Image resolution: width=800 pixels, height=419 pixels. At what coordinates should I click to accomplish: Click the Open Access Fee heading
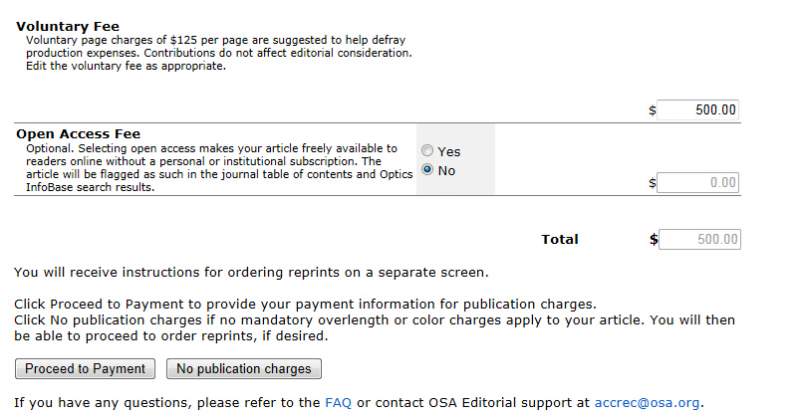78,134
